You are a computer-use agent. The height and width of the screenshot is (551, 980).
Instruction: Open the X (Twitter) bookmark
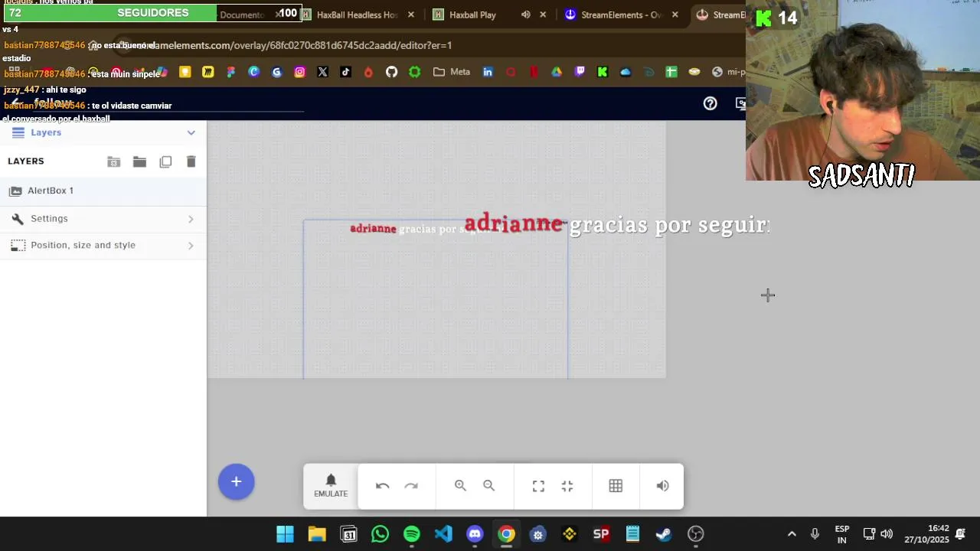pos(322,72)
